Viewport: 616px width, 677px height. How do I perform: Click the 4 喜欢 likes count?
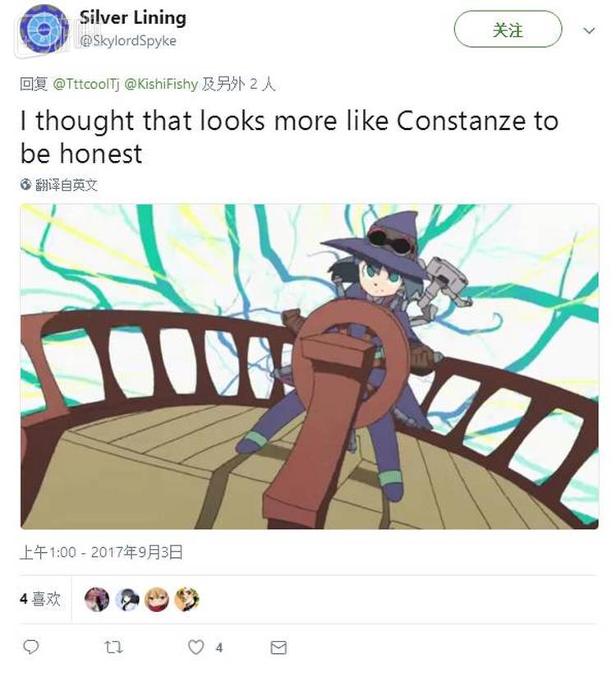coord(39,599)
